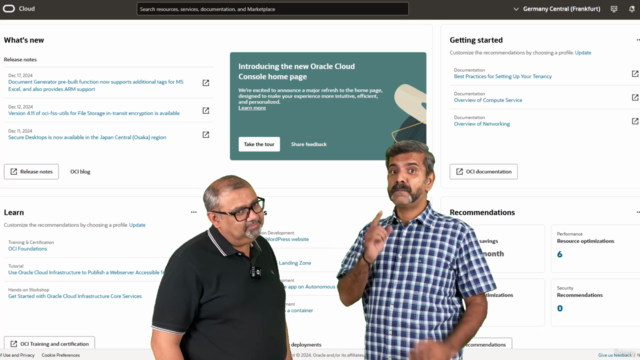Click the 'Release notes' subheading text
640x360 pixels.
tap(20, 60)
